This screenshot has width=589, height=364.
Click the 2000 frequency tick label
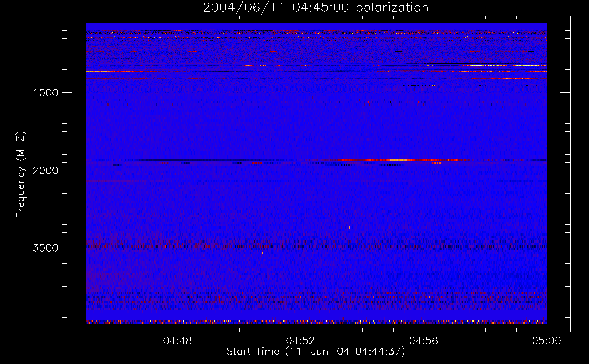[46, 170]
